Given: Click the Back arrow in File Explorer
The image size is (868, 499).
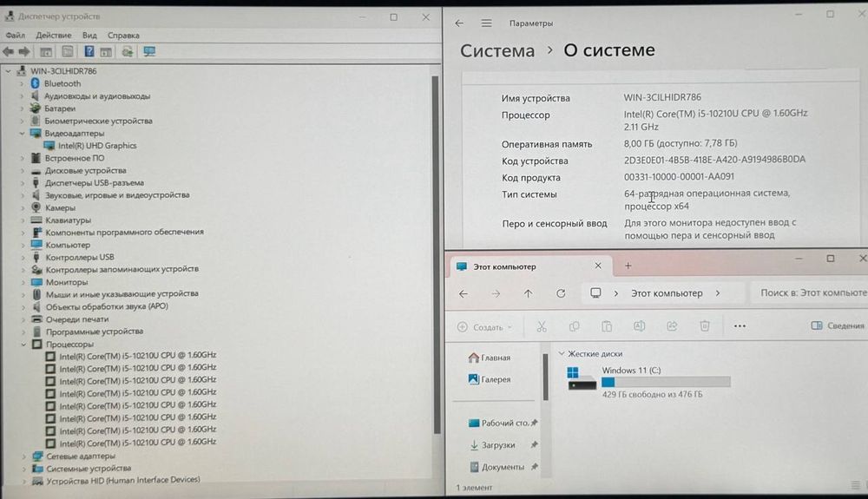Looking at the screenshot, I should click(464, 293).
